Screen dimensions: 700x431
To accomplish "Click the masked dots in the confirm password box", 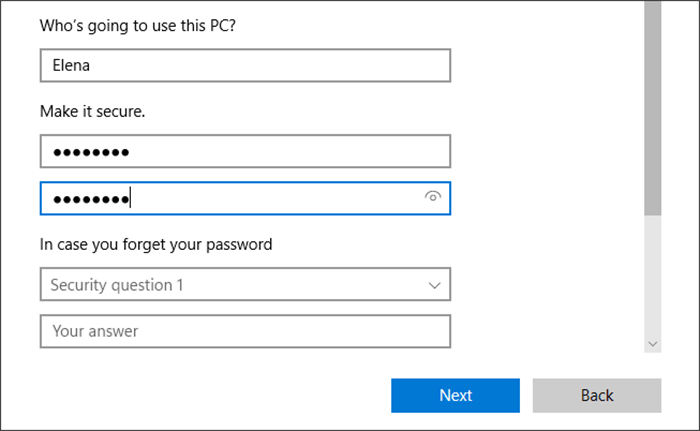I will tap(91, 199).
